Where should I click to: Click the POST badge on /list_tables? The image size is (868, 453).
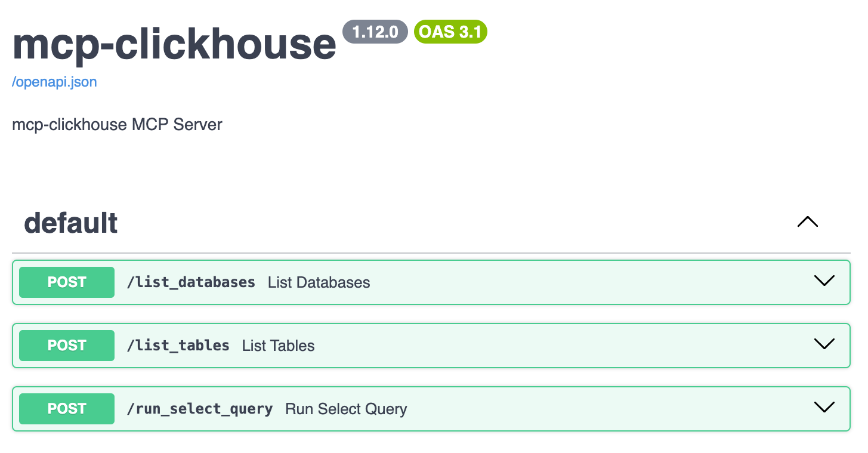[66, 345]
